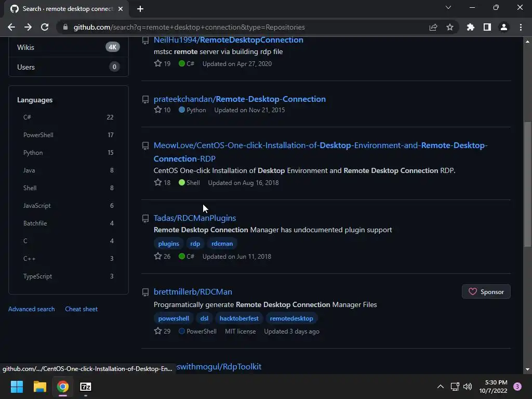Click the scrollbar down arrow
Image resolution: width=532 pixels, height=399 pixels.
(x=527, y=369)
